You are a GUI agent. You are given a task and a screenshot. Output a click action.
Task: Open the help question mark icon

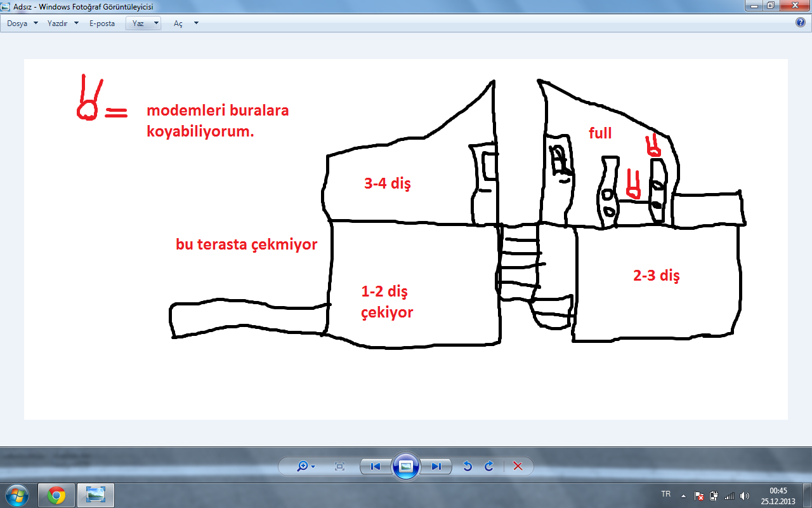tap(801, 22)
